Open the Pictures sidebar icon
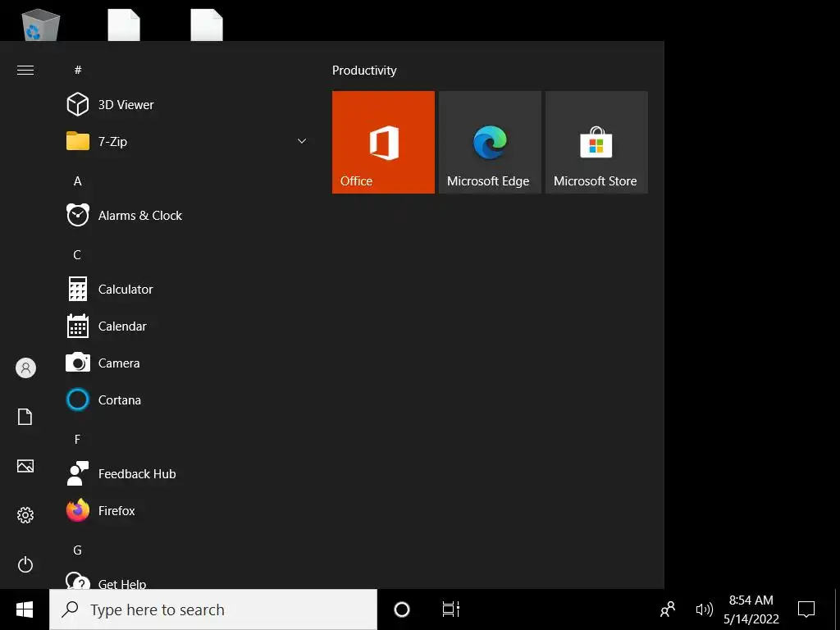This screenshot has width=840, height=630. (x=25, y=466)
